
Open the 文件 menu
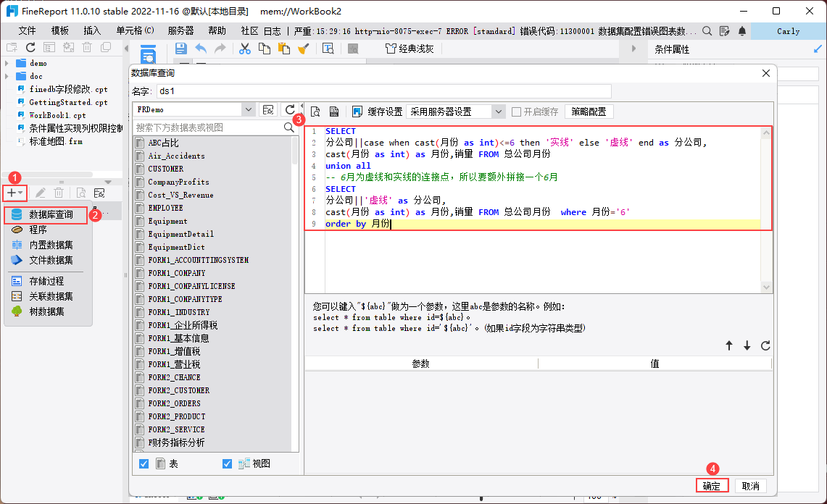pos(27,31)
